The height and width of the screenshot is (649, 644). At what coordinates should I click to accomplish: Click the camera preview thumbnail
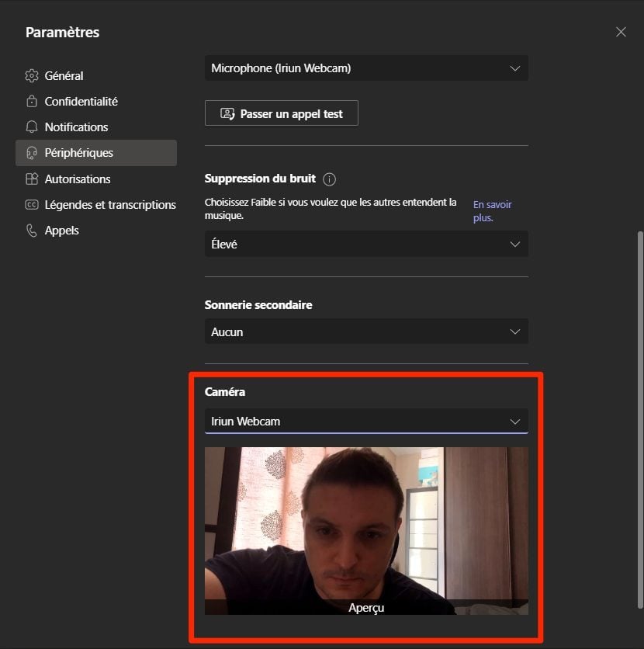(x=366, y=531)
